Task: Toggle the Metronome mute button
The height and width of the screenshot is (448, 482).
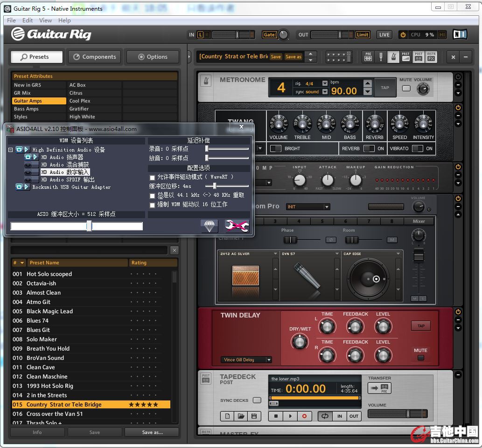Action: point(406,88)
